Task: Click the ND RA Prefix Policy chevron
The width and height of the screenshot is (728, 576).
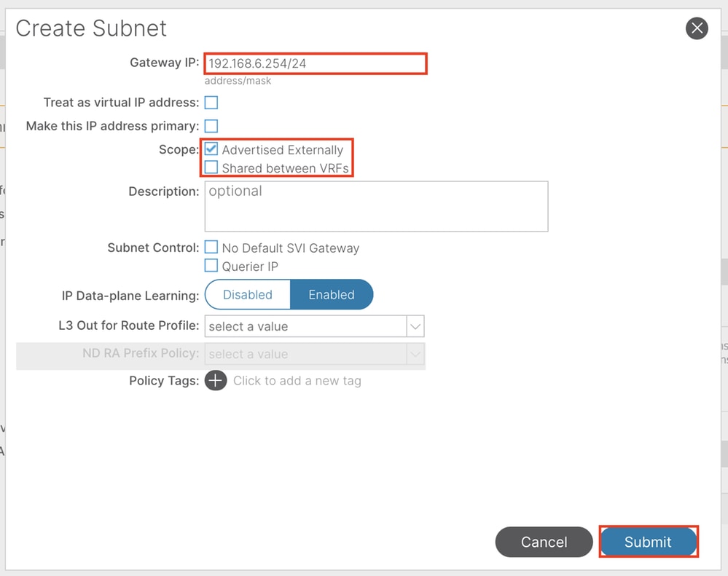Action: click(415, 354)
